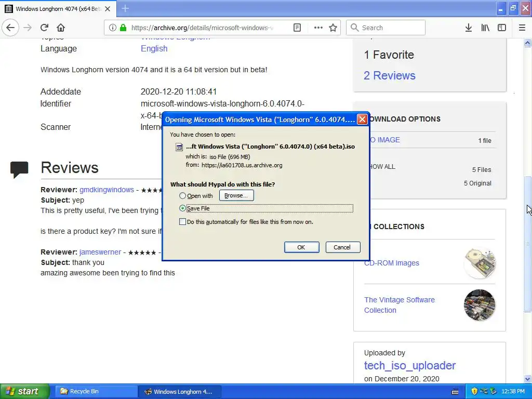Open reviewer gmdkingwindows profile link
This screenshot has width=532, height=399.
[107, 190]
